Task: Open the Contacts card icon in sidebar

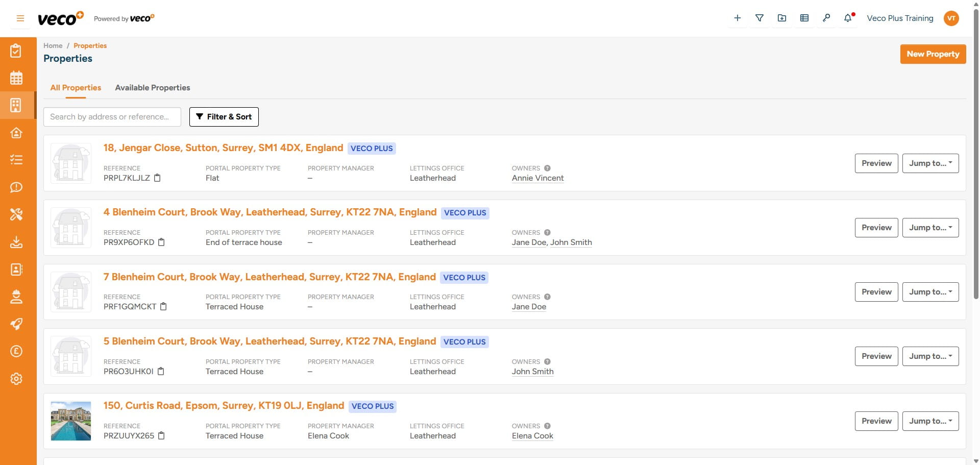Action: point(17,270)
